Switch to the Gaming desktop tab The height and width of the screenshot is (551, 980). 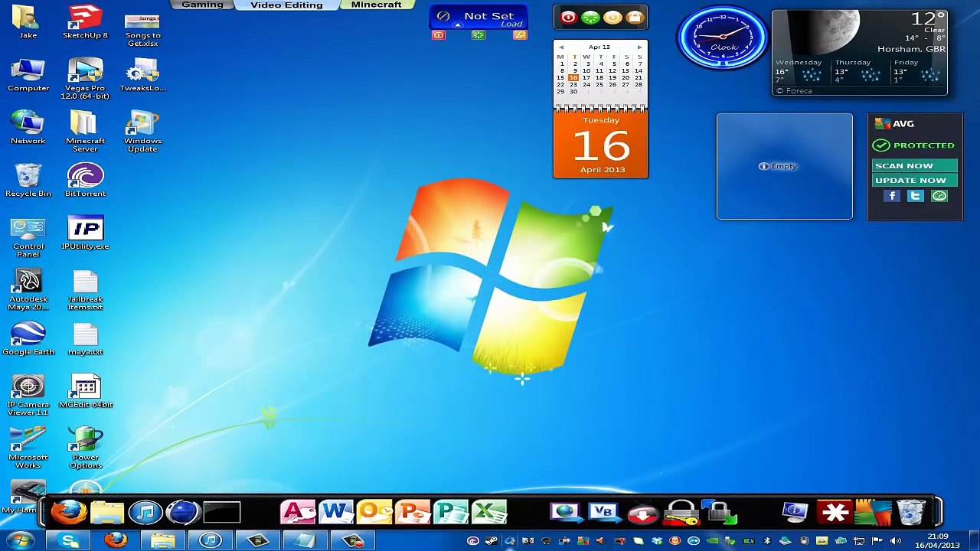point(202,5)
